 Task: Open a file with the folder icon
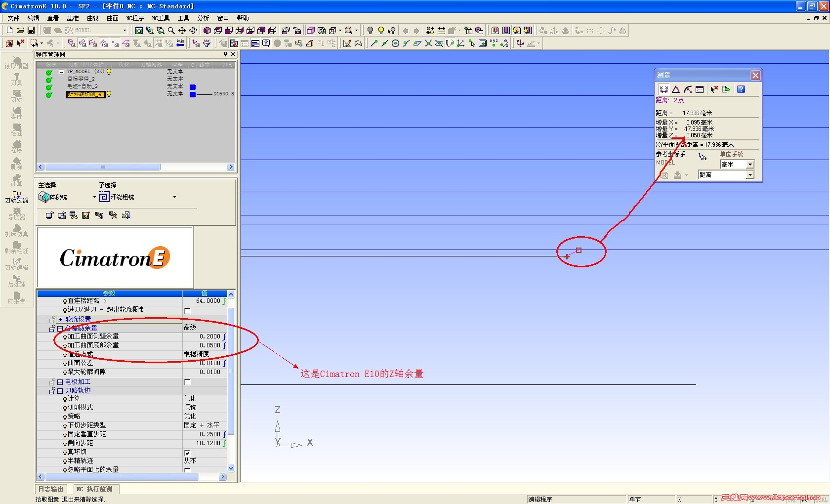[20, 31]
